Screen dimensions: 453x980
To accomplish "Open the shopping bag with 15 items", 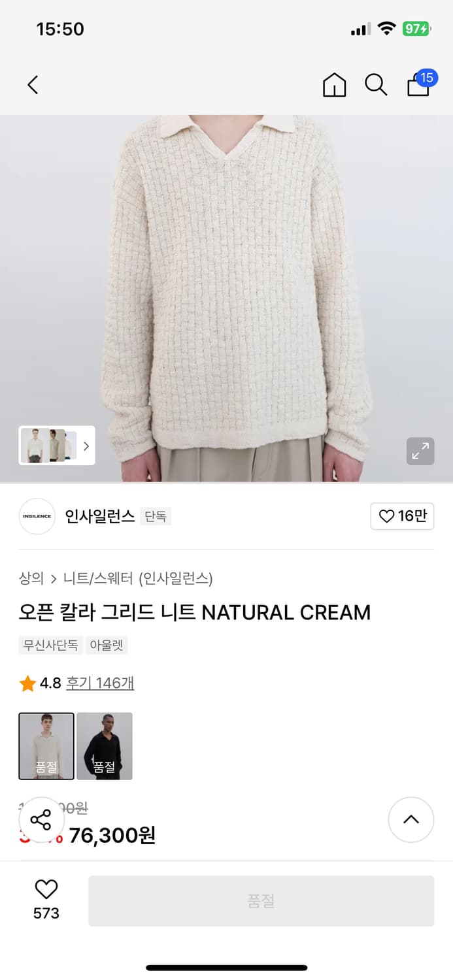I will 419,84.
